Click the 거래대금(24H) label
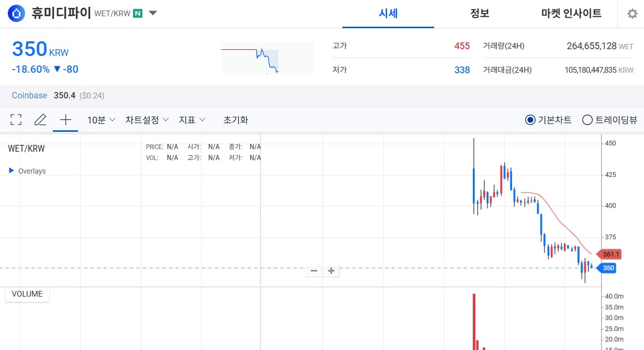 coord(507,70)
